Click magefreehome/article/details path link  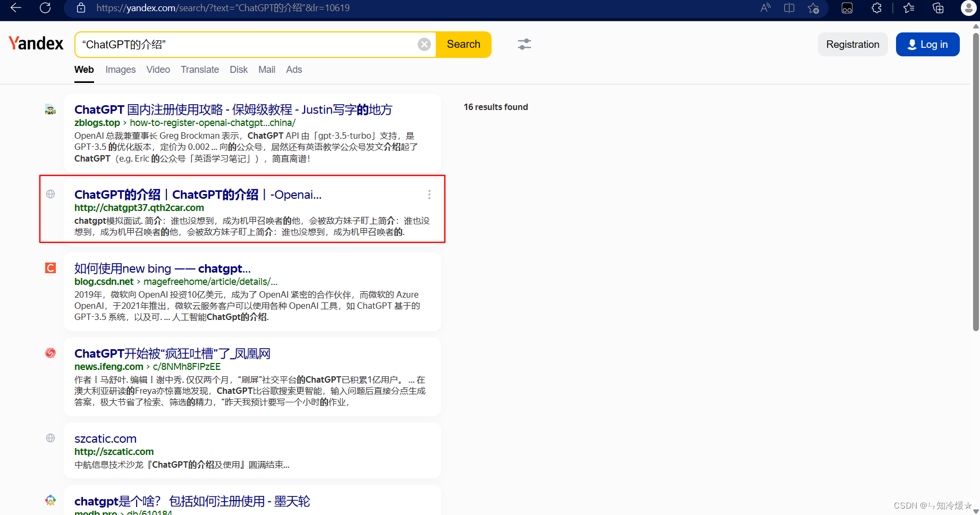210,282
